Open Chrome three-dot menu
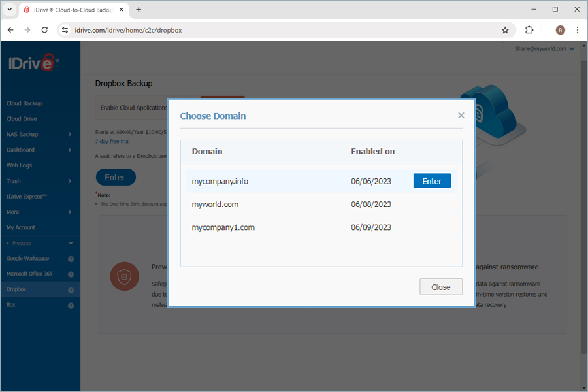The width and height of the screenshot is (588, 392). pyautogui.click(x=578, y=30)
